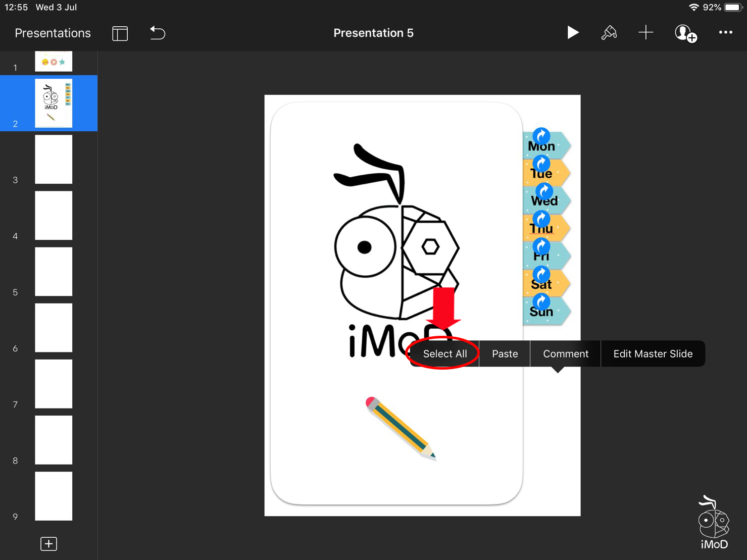The height and width of the screenshot is (560, 747).
Task: Tap the link icon on Sun tab
Action: [x=541, y=301]
